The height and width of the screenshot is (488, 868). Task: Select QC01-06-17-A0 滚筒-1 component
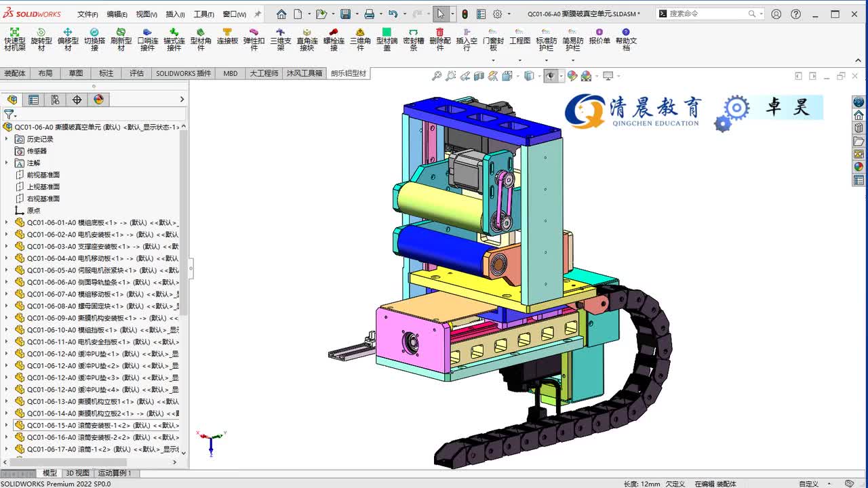click(96, 449)
